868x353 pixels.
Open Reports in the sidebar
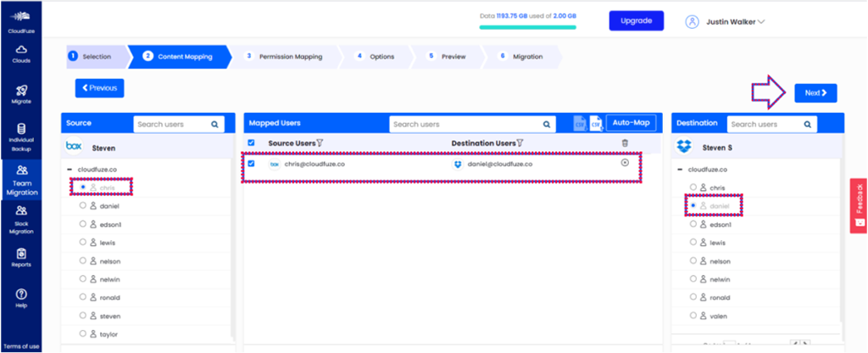pos(21,256)
